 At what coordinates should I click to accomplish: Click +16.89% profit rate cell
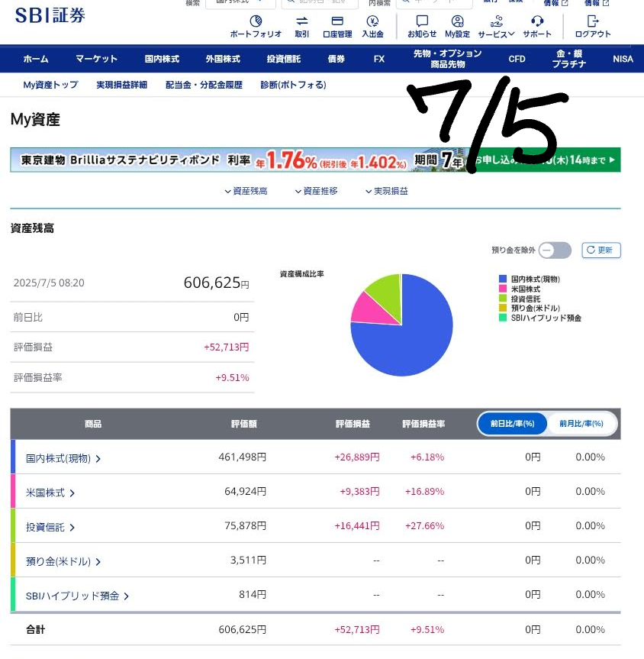(x=424, y=492)
